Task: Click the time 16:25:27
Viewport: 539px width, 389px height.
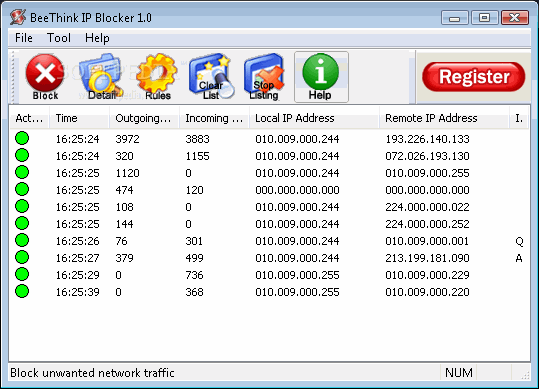Action: [78, 258]
